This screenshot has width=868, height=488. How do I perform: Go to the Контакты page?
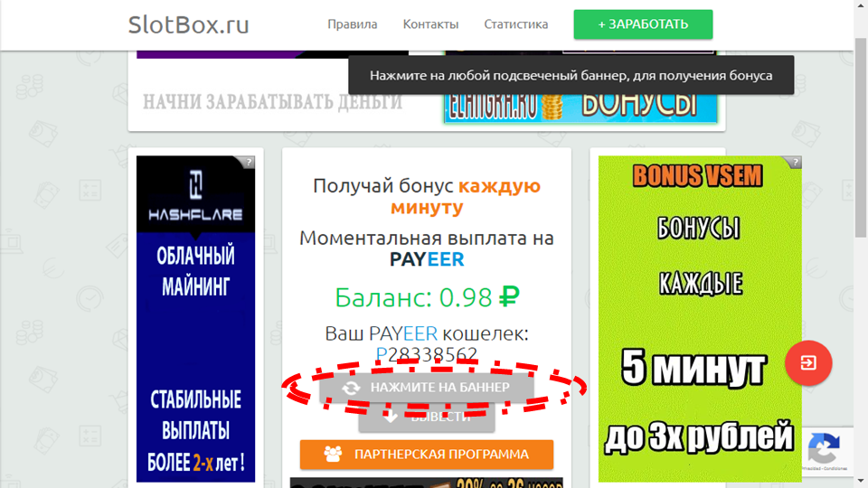(430, 24)
